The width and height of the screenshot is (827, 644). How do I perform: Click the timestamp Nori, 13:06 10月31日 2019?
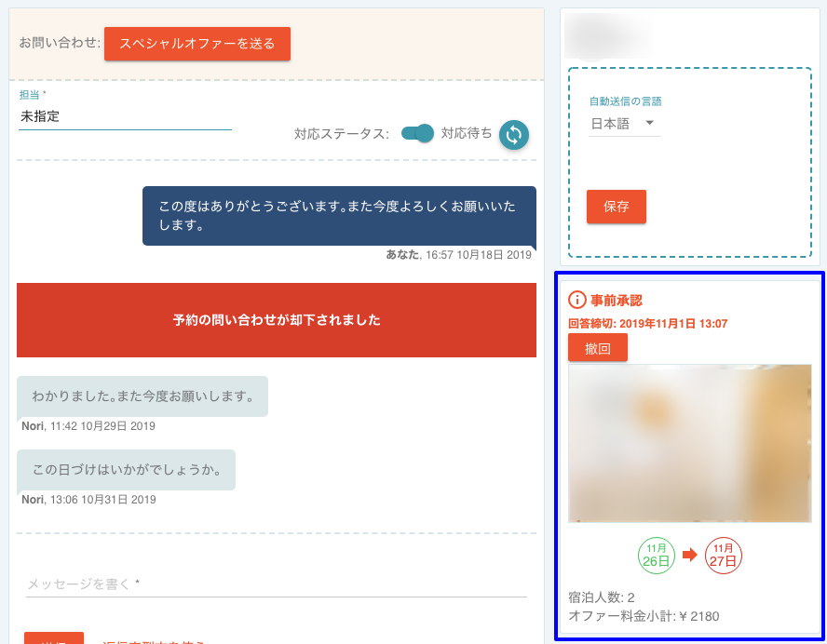(88, 500)
